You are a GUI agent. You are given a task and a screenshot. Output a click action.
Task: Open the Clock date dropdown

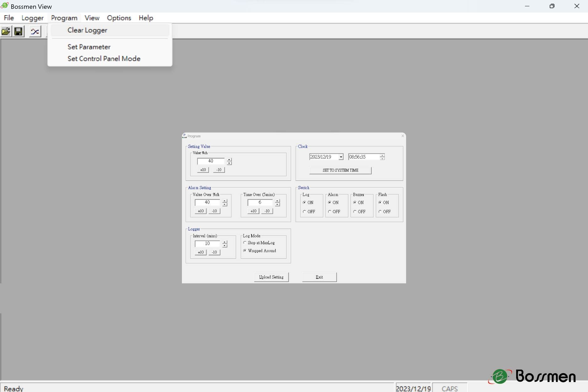coord(341,157)
